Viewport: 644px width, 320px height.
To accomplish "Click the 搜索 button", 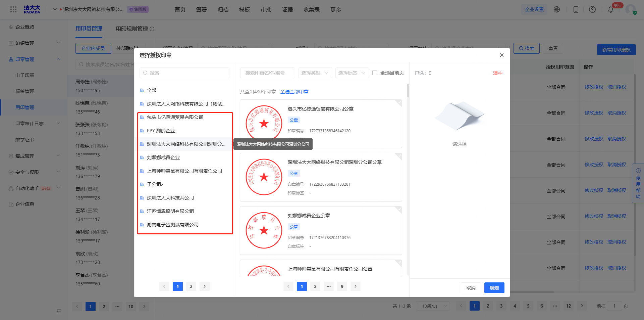I will [527, 48].
